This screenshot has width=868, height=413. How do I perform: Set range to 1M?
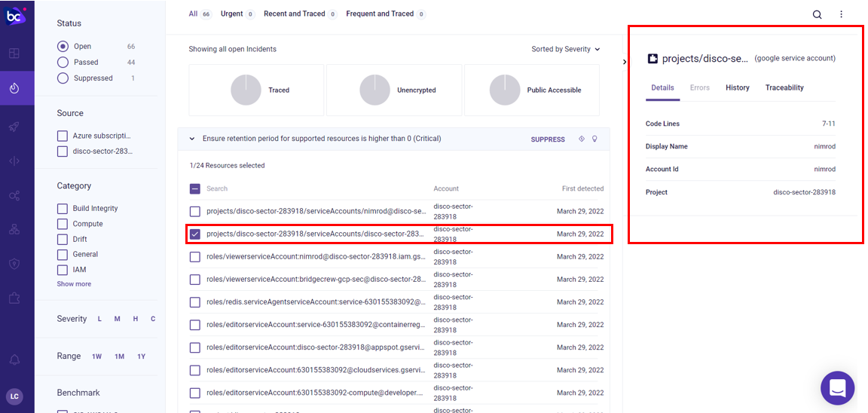[x=120, y=356]
